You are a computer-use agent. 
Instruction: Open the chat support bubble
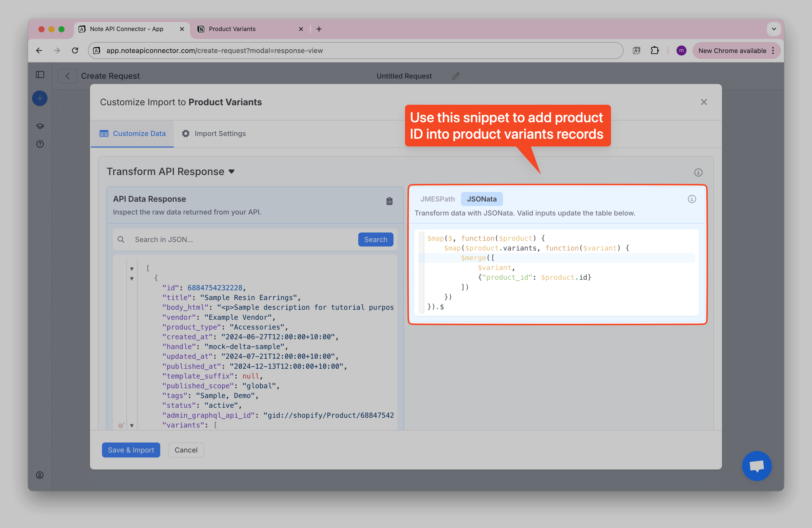(756, 465)
